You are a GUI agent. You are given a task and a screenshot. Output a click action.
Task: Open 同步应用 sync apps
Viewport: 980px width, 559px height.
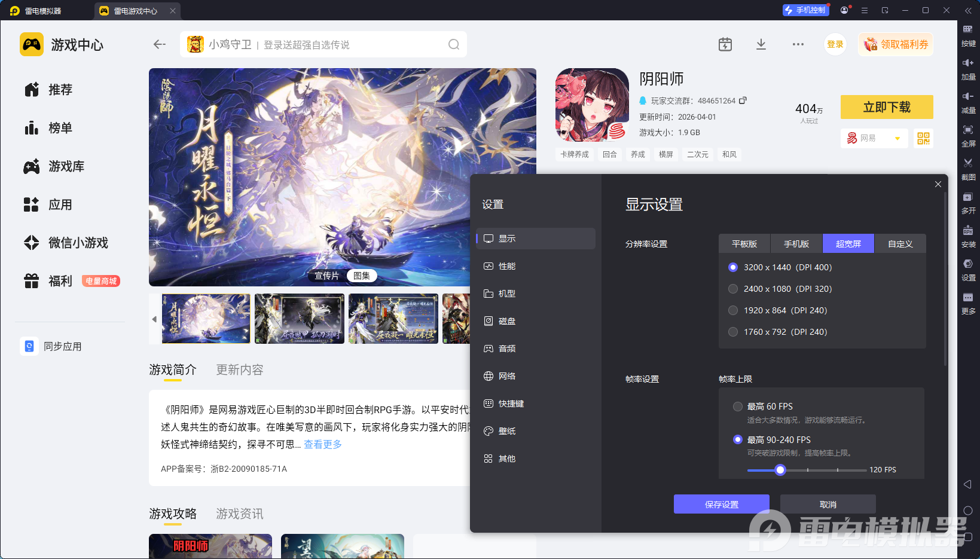pos(52,346)
